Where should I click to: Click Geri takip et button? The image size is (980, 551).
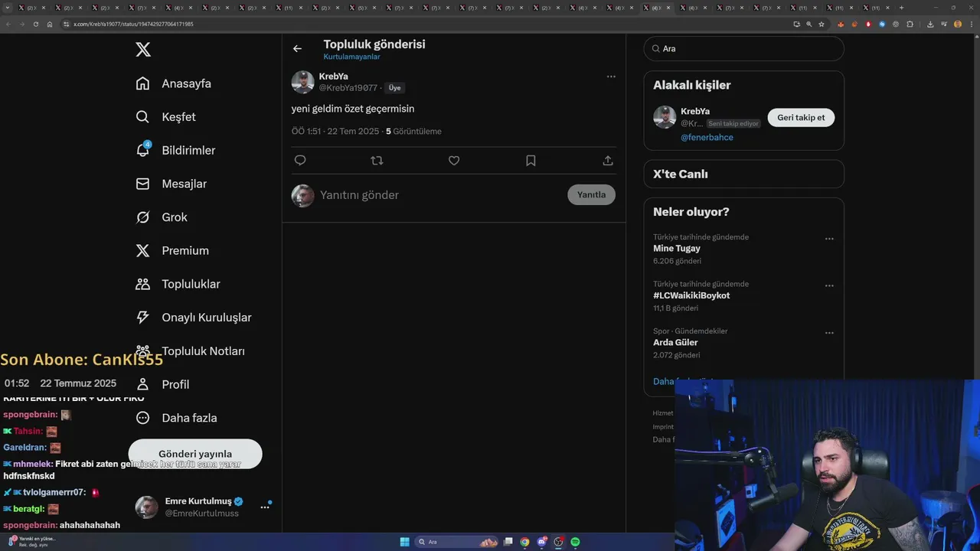[801, 117]
